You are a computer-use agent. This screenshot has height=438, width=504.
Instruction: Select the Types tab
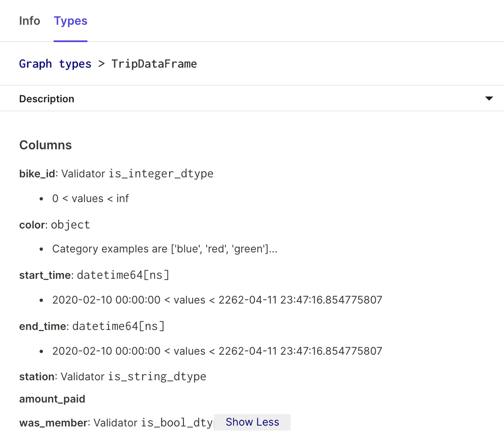point(71,21)
